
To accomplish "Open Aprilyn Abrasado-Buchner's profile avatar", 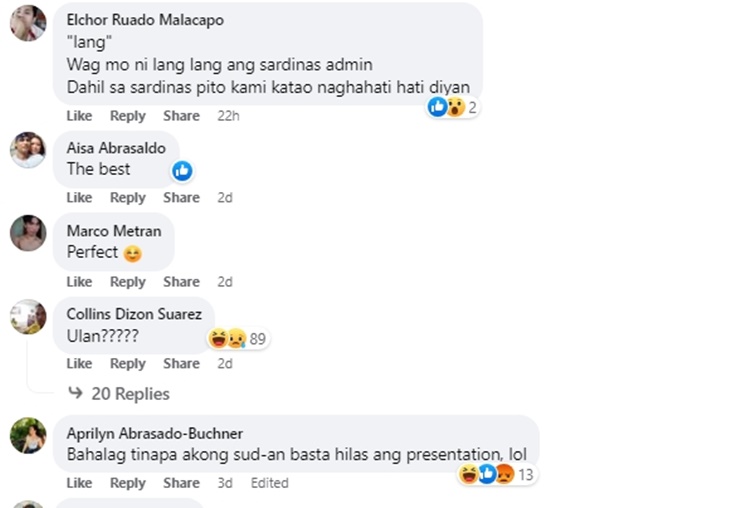I will 28,435.
